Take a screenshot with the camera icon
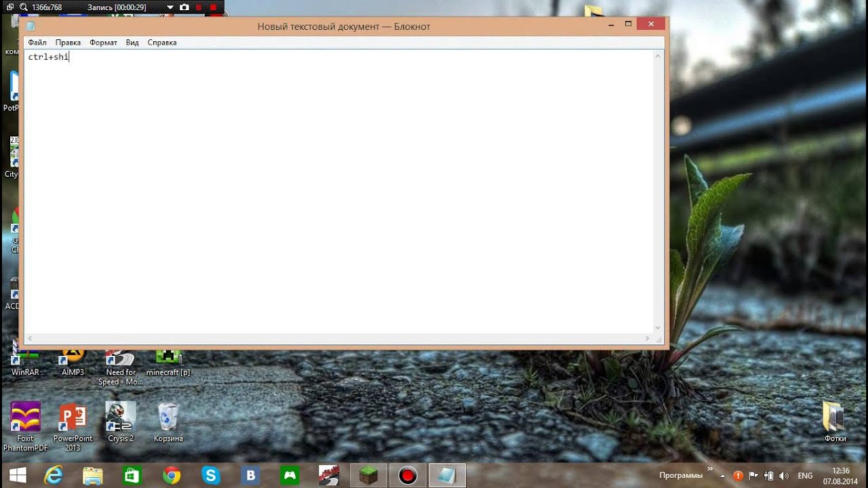Image resolution: width=868 pixels, height=488 pixels. [x=184, y=7]
